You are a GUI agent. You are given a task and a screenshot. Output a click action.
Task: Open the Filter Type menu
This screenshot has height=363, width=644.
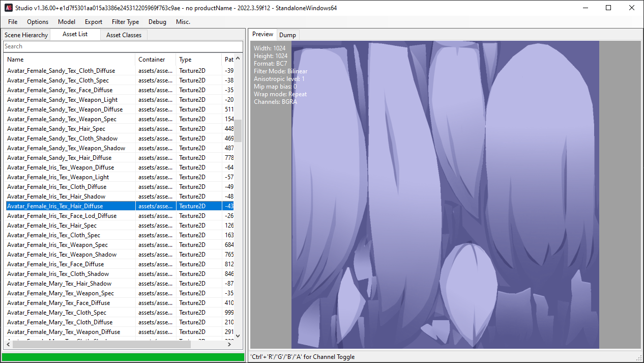point(126,22)
